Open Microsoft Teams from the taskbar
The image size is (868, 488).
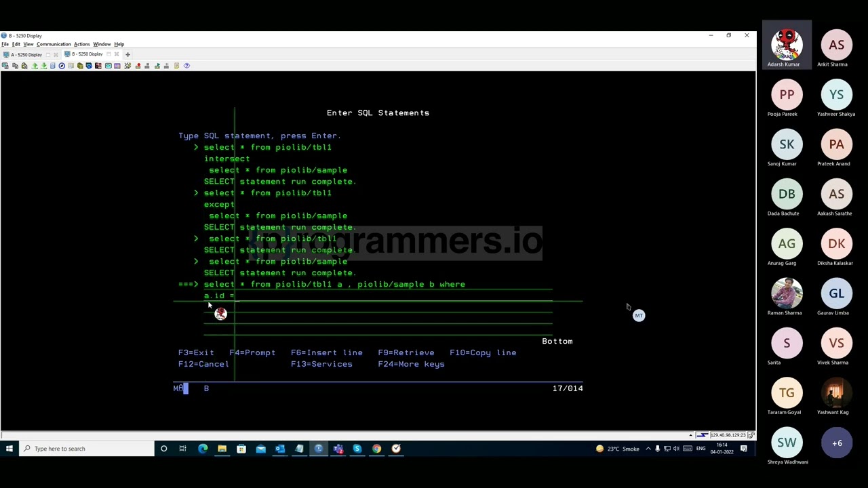(338, 449)
